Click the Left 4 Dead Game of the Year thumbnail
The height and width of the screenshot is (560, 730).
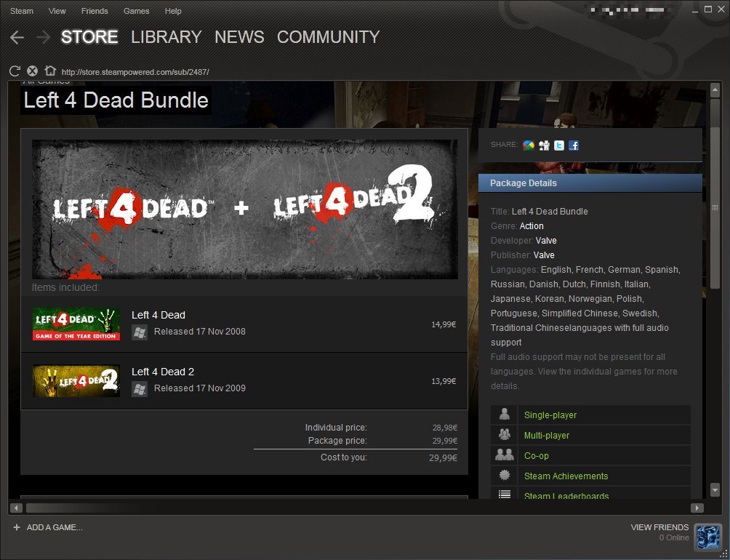pyautogui.click(x=76, y=324)
